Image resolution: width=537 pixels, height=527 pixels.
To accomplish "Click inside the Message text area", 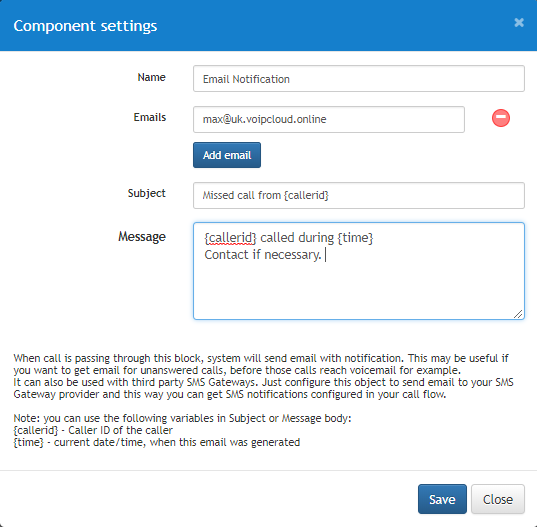I will (359, 271).
